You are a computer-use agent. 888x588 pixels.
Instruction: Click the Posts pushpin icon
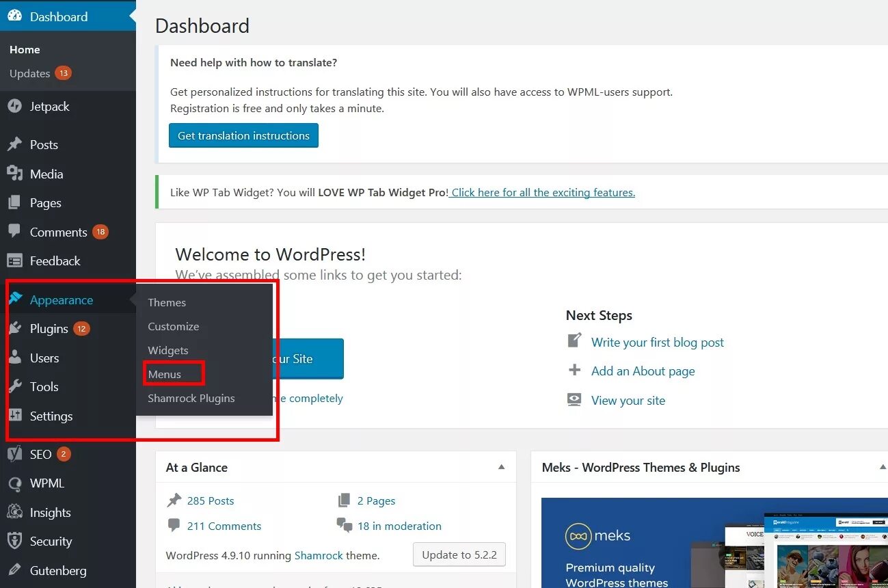tap(14, 144)
